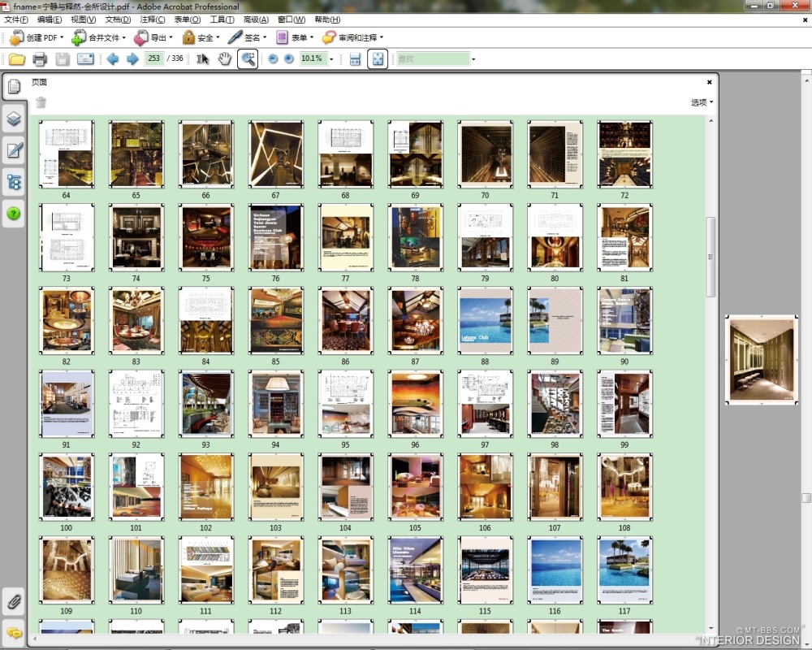Screen dimensions: 812x650
Task: Open the 工具(T) menu
Action: click(222, 19)
